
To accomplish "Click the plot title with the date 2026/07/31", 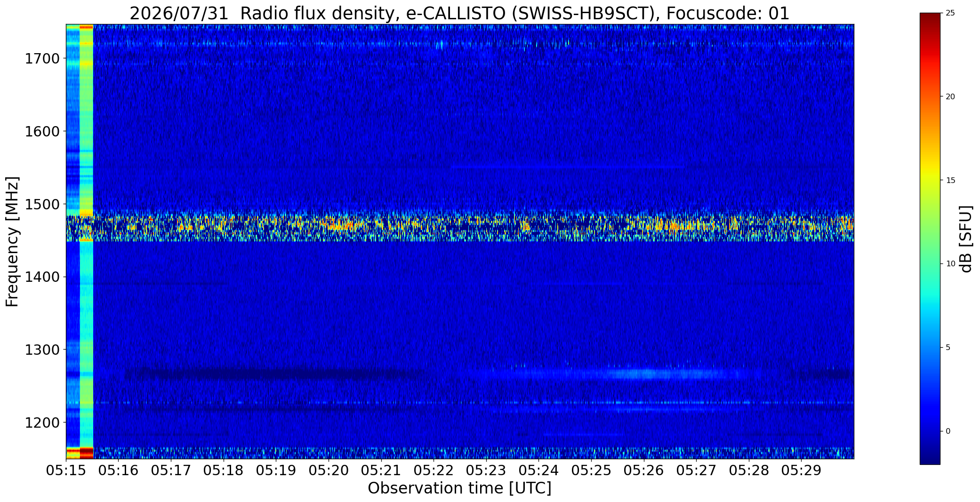I will (459, 13).
